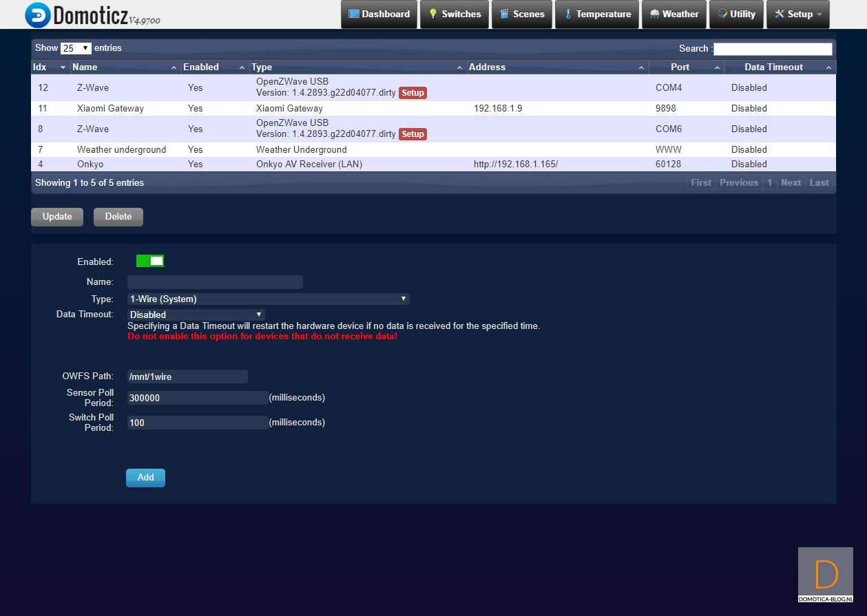Open the Dashboard tab
Viewport: 867px width, 616px height.
(x=379, y=14)
